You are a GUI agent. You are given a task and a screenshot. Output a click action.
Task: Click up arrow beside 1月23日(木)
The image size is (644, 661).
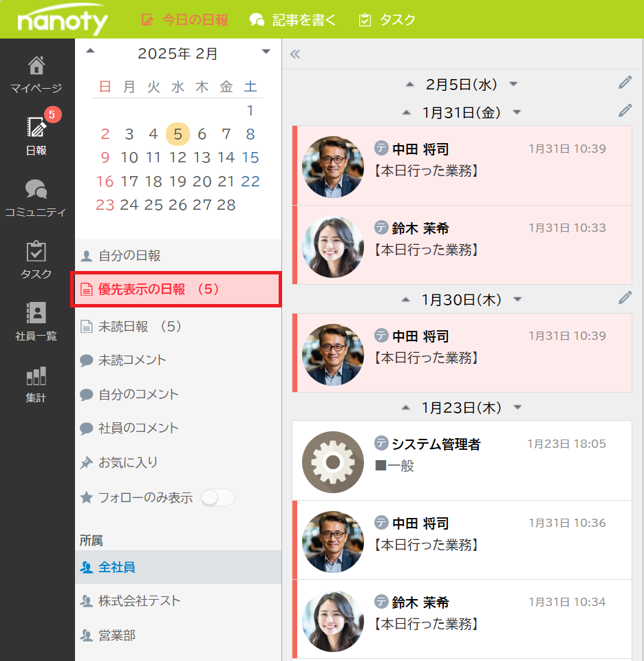click(406, 408)
